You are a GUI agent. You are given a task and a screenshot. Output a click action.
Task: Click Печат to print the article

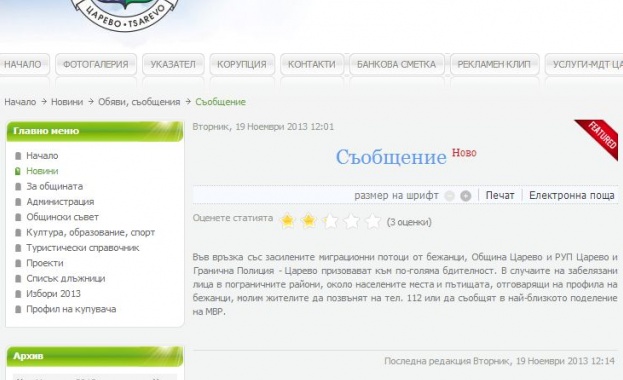[500, 196]
